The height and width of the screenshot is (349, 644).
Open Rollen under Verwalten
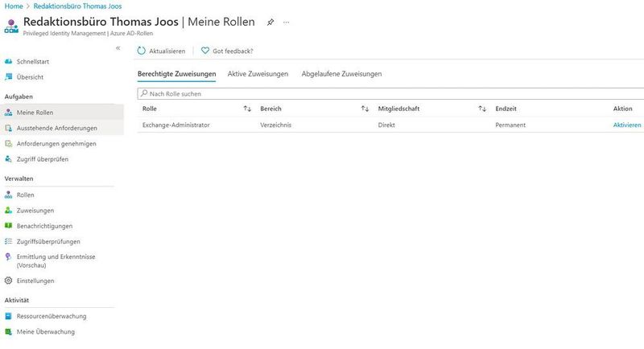[x=26, y=195]
